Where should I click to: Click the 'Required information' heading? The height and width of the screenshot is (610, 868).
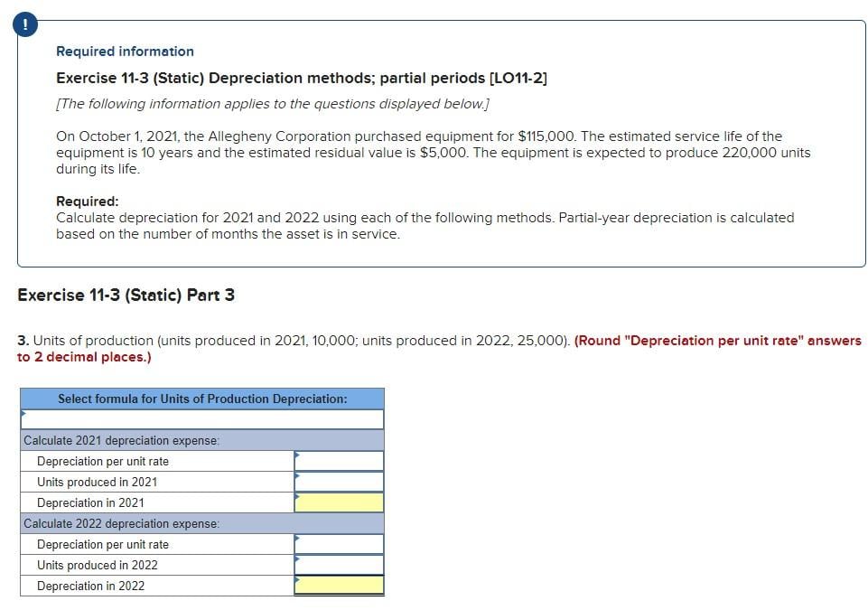pos(126,52)
